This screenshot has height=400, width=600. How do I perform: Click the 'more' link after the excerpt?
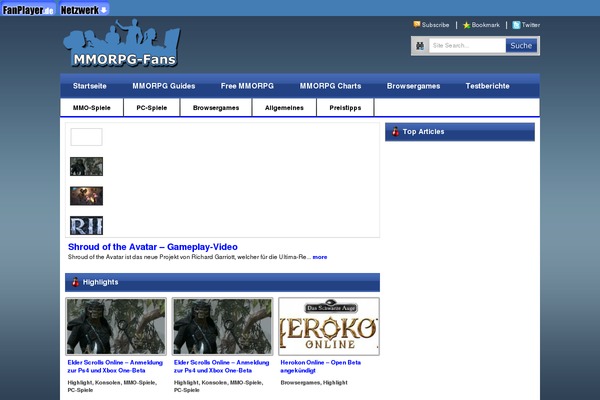pyautogui.click(x=320, y=257)
